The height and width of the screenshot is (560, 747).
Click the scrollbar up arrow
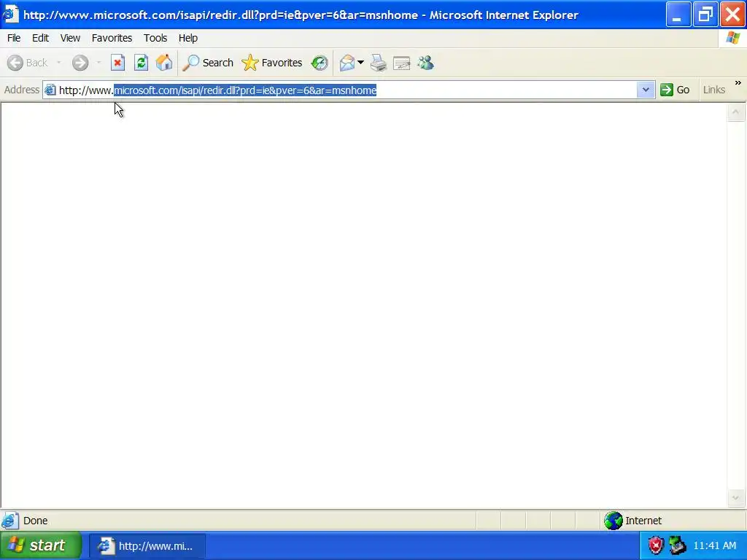click(x=735, y=112)
